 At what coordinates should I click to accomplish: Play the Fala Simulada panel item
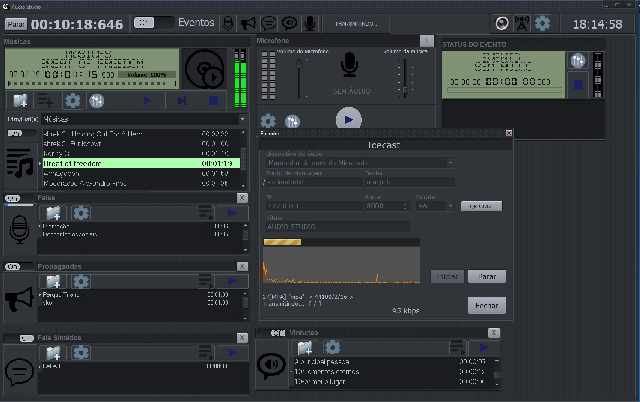pos(232,353)
